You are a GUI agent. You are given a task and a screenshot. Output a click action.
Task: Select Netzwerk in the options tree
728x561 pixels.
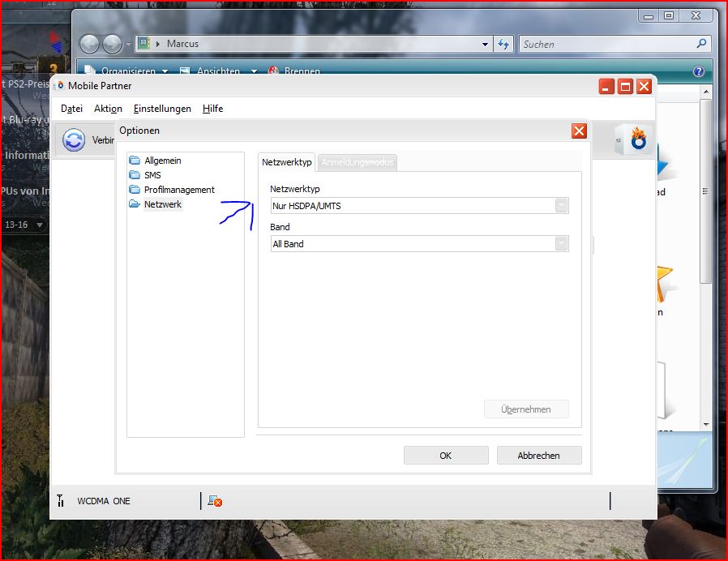pyautogui.click(x=163, y=203)
